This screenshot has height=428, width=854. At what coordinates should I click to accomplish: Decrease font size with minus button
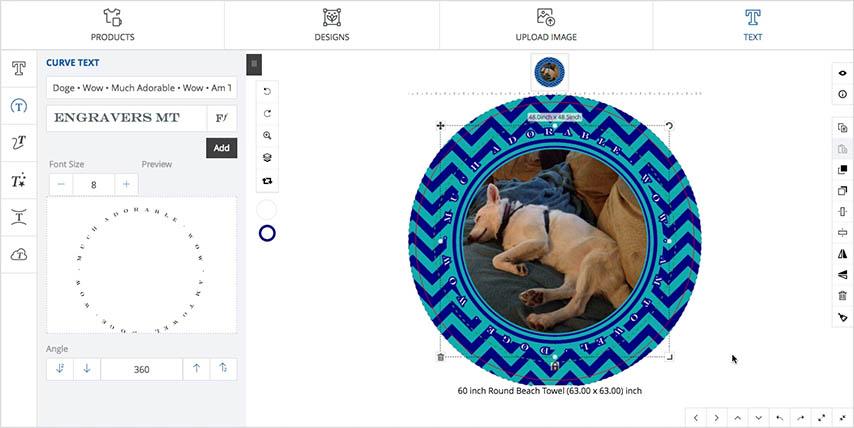tap(61, 185)
